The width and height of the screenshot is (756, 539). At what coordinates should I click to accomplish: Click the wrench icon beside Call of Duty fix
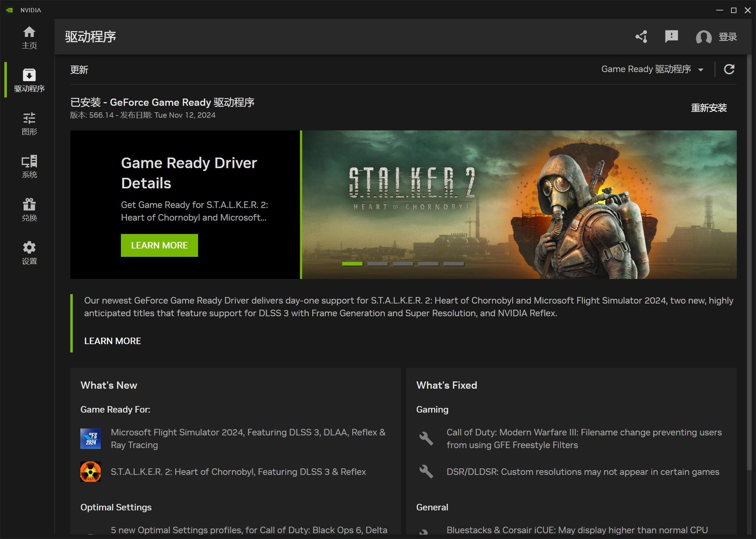click(426, 438)
